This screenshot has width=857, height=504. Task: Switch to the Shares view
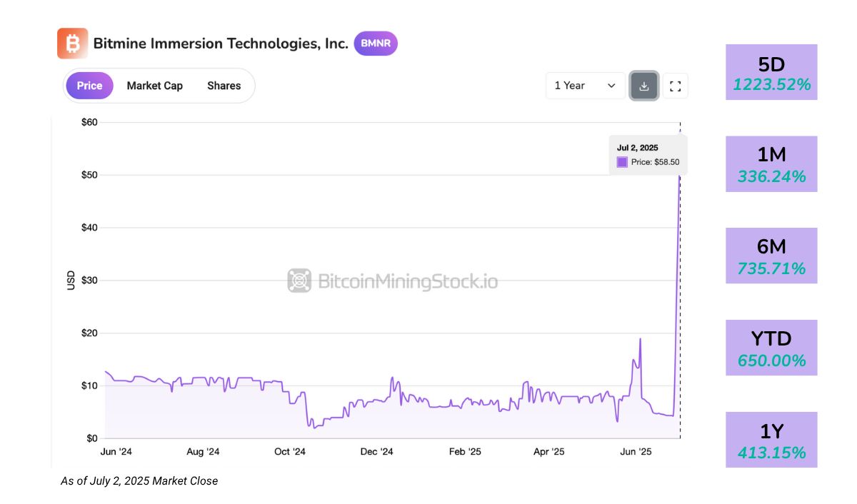click(224, 86)
